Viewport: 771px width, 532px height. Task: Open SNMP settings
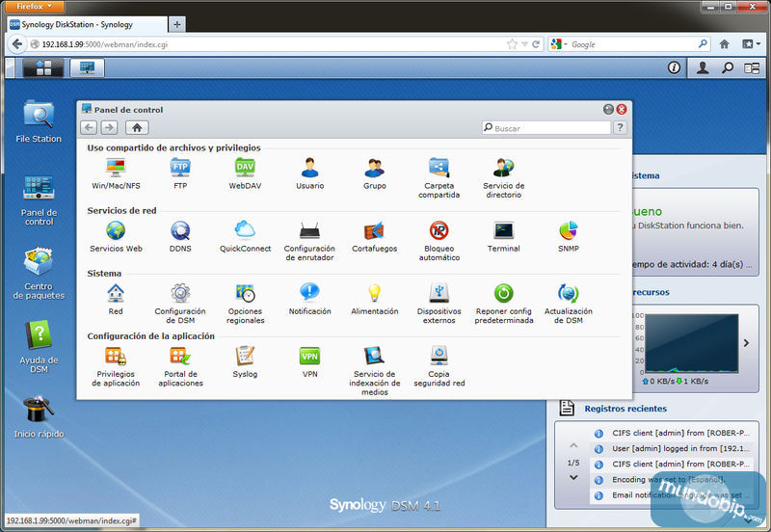569,236
